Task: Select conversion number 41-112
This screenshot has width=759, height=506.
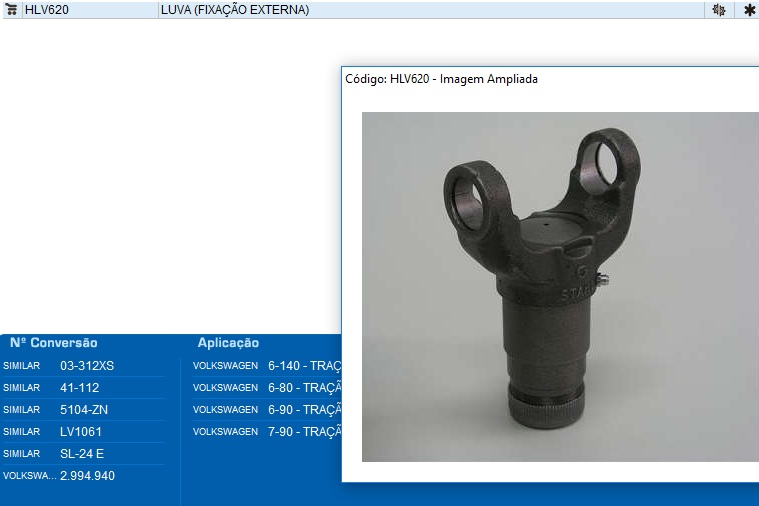Action: (79, 388)
